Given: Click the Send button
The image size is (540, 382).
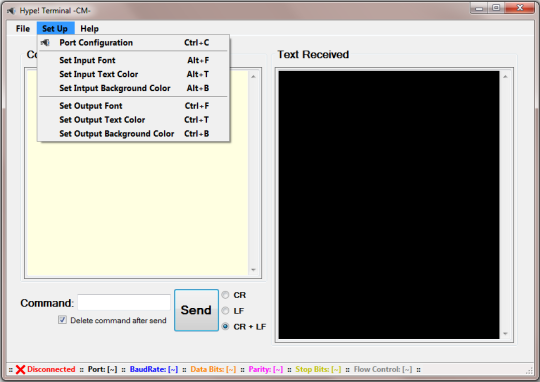Looking at the screenshot, I should [x=196, y=310].
